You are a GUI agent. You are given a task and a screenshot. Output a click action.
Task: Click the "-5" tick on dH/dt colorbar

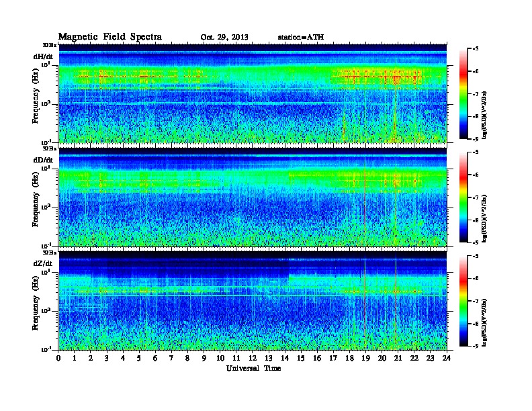tap(476, 49)
